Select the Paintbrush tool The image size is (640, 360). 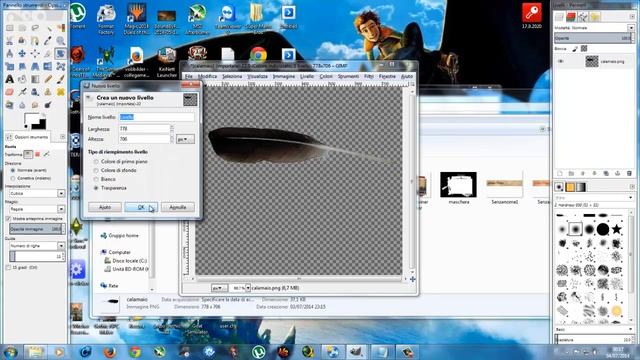pyautogui.click(x=60, y=79)
